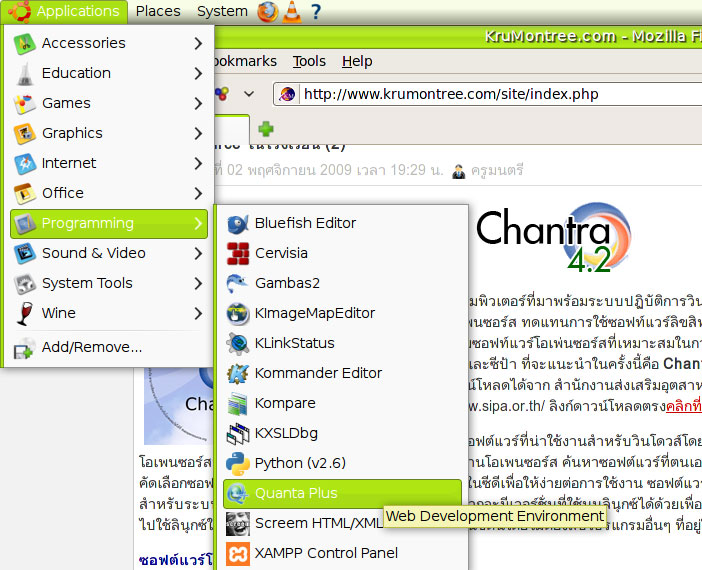This screenshot has width=702, height=570.
Task: Expand the Internet submenu arrow
Action: tap(198, 163)
